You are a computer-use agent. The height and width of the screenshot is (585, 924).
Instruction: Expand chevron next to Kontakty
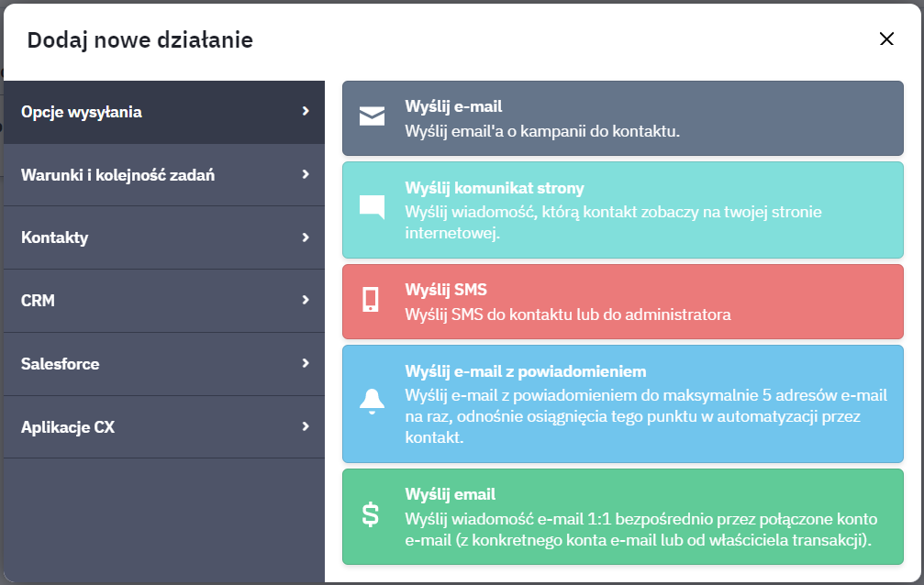pos(306,237)
